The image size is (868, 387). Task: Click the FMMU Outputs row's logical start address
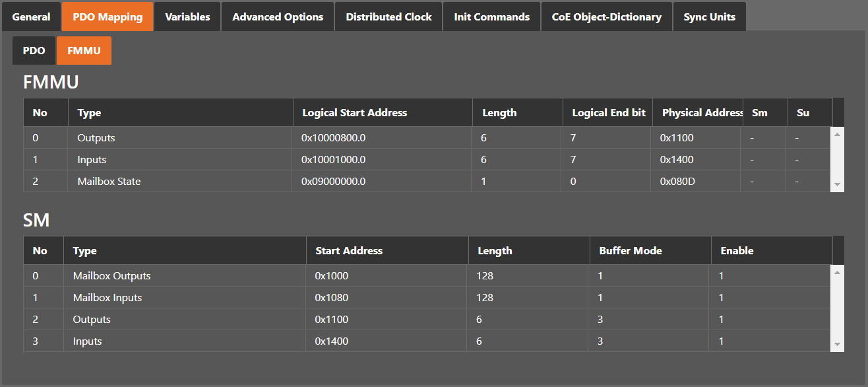pyautogui.click(x=334, y=138)
